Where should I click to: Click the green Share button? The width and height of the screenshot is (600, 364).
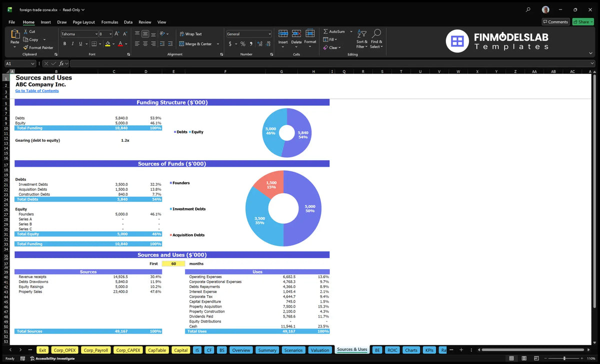coord(582,22)
